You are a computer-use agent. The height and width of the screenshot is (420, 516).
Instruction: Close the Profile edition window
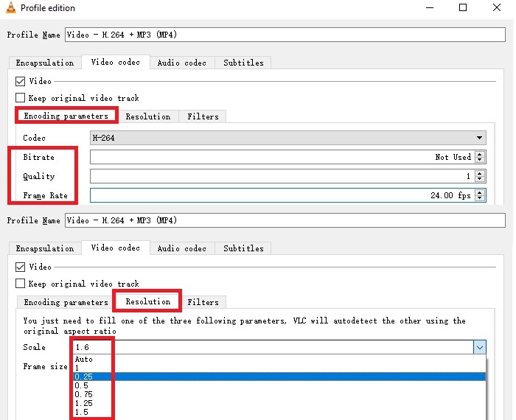click(497, 7)
